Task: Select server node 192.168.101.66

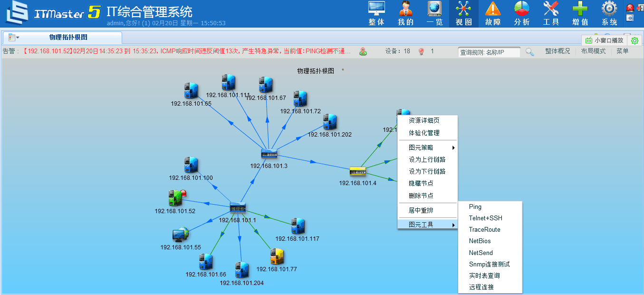Action: [205, 262]
